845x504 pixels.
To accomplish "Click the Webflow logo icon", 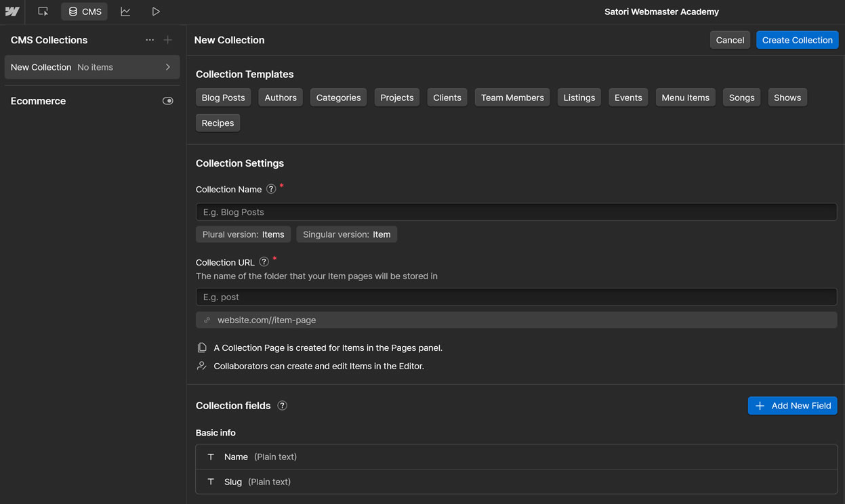I will [x=12, y=12].
